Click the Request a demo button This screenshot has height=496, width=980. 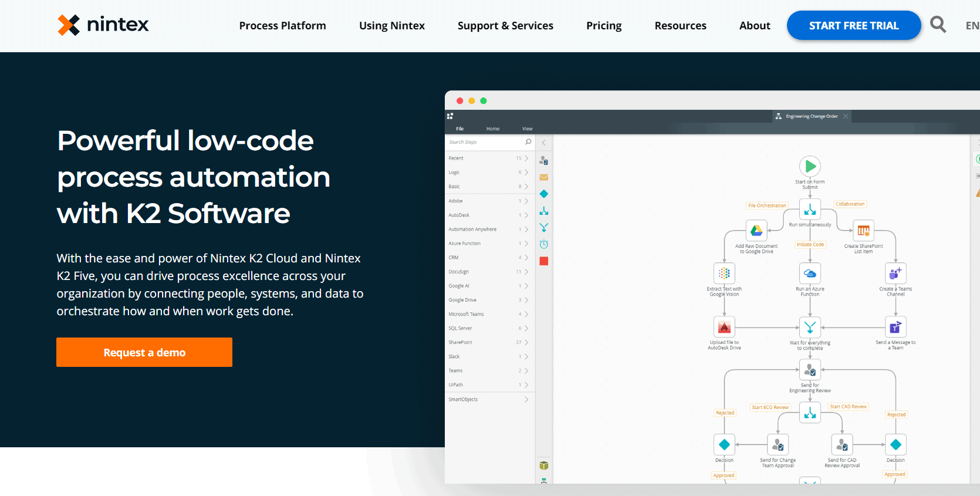(144, 352)
